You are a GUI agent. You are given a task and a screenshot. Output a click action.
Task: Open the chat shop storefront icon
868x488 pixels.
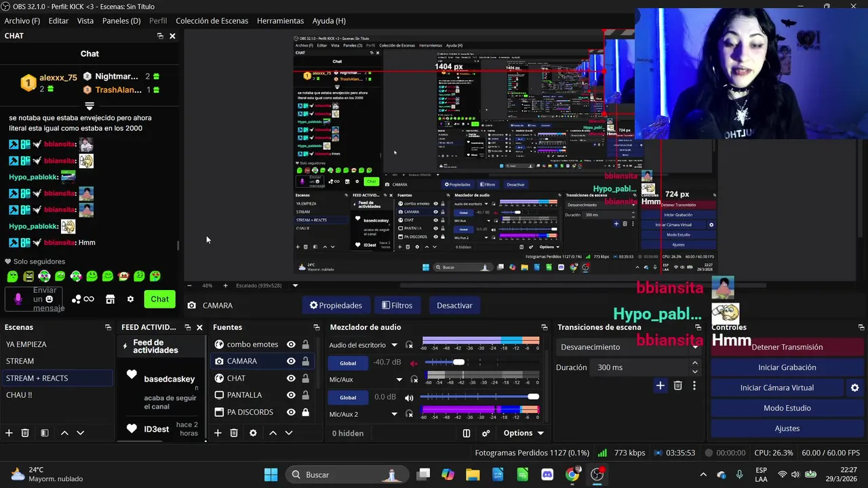click(111, 299)
